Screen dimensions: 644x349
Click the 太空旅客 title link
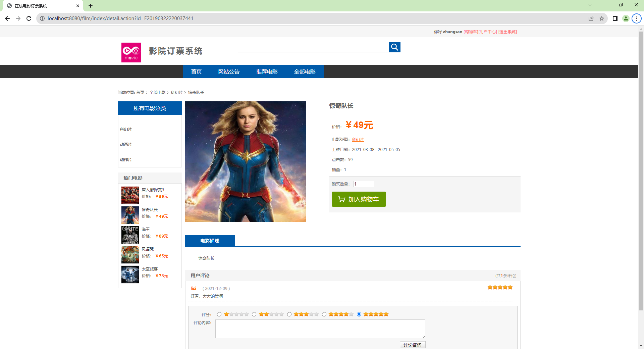click(x=150, y=269)
